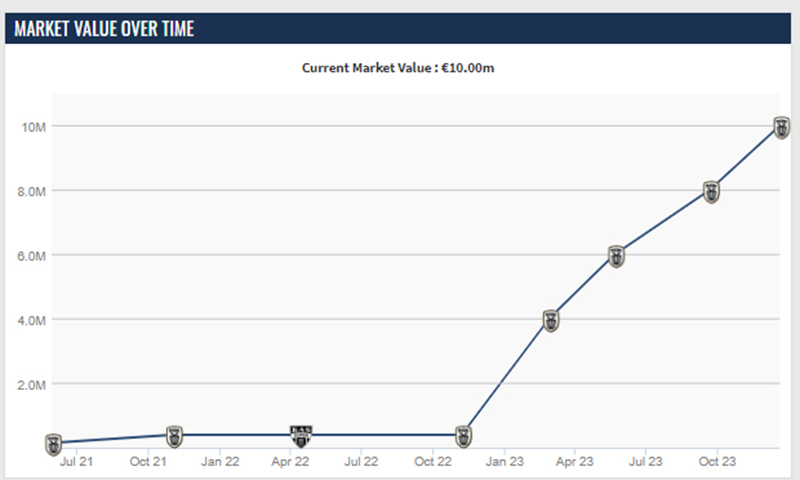Click the crest marker at 6.0M value

point(617,256)
